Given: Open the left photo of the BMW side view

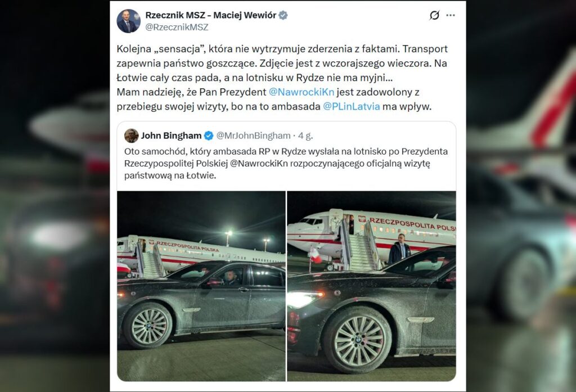Looking at the screenshot, I should pyautogui.click(x=201, y=286).
